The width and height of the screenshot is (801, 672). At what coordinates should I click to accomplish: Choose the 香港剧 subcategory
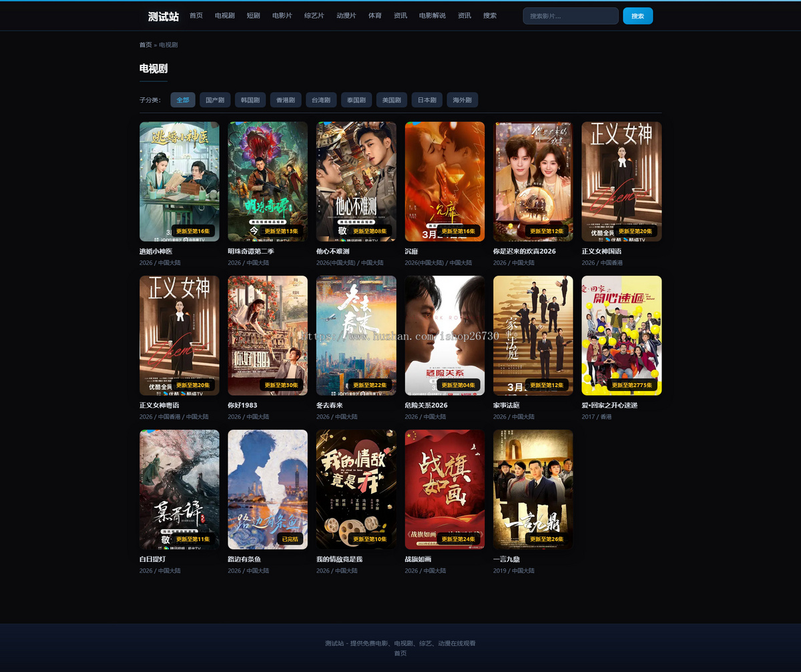[x=286, y=100]
